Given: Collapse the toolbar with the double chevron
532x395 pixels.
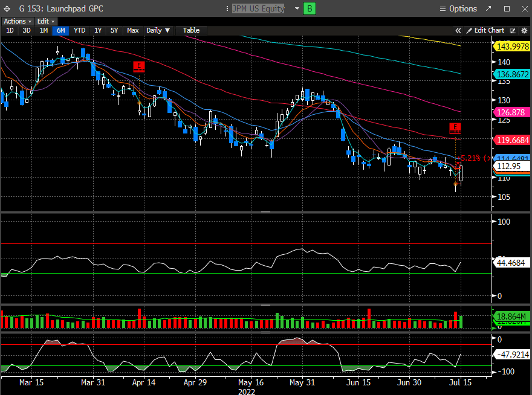Looking at the screenshot, I should [458, 31].
